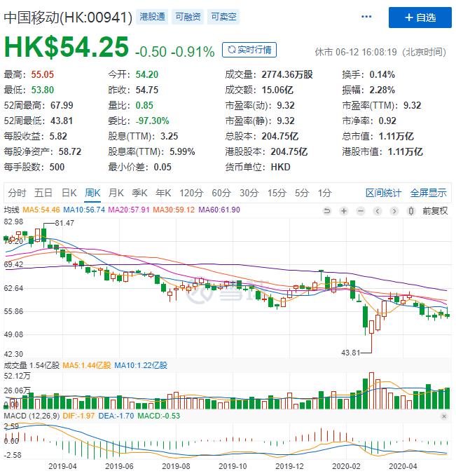Zoom in the K-line chart
The height and width of the screenshot is (476, 456).
[x=344, y=211]
